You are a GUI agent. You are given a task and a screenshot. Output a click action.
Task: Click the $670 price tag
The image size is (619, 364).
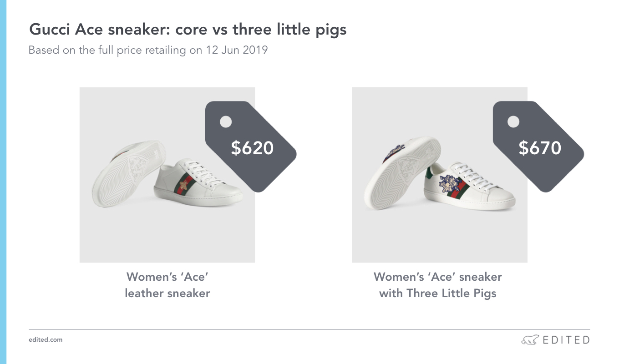[539, 147]
